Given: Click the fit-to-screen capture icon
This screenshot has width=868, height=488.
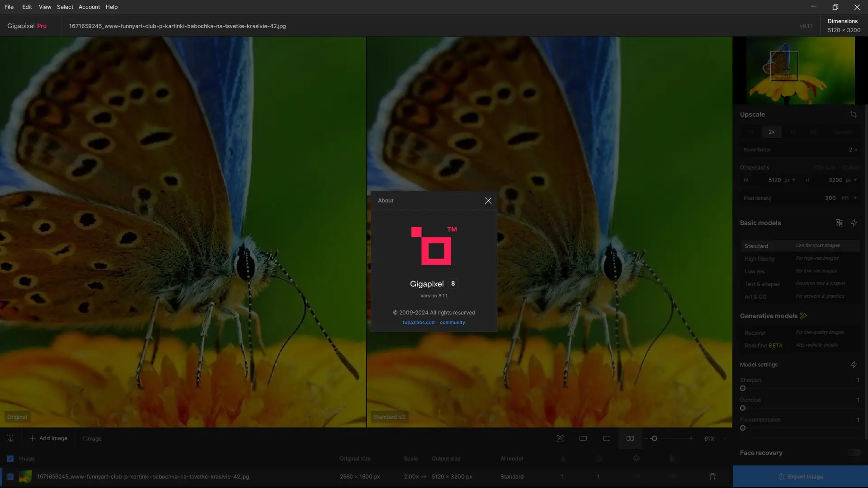Looking at the screenshot, I should click(560, 438).
